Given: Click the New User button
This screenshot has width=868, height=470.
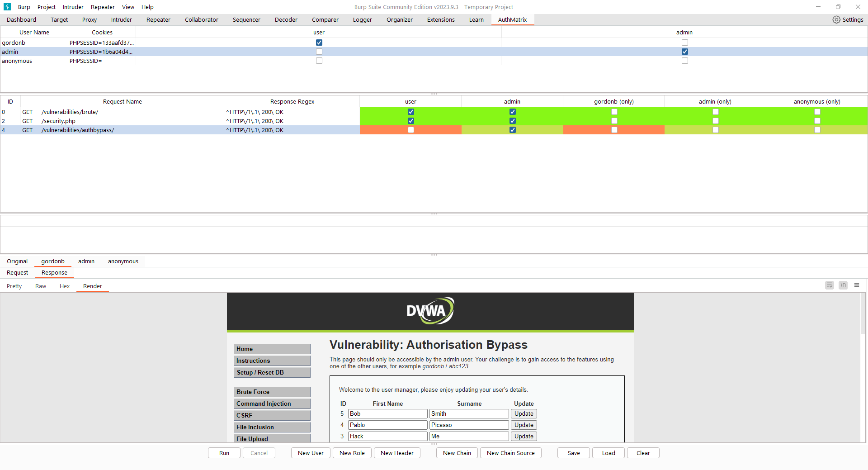Looking at the screenshot, I should tap(311, 453).
